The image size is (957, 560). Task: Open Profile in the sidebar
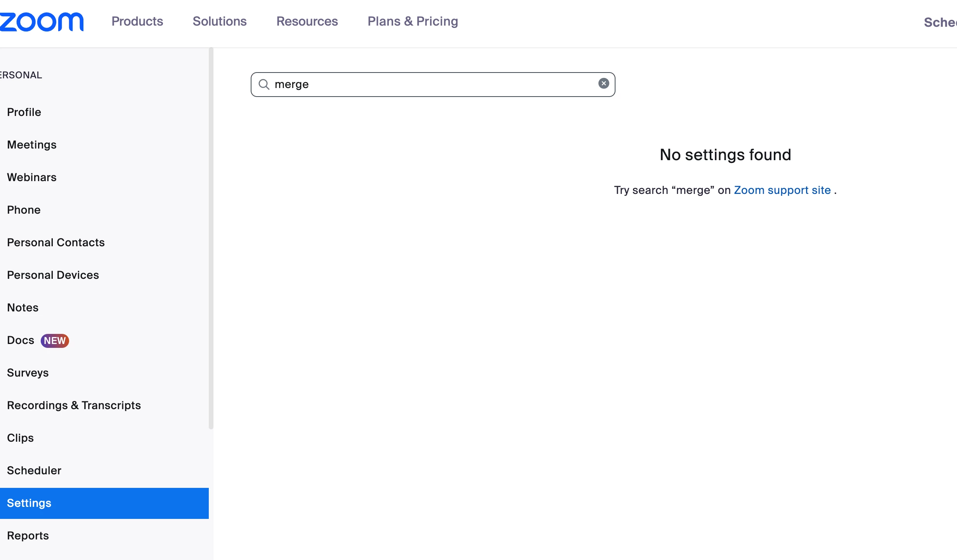tap(24, 112)
